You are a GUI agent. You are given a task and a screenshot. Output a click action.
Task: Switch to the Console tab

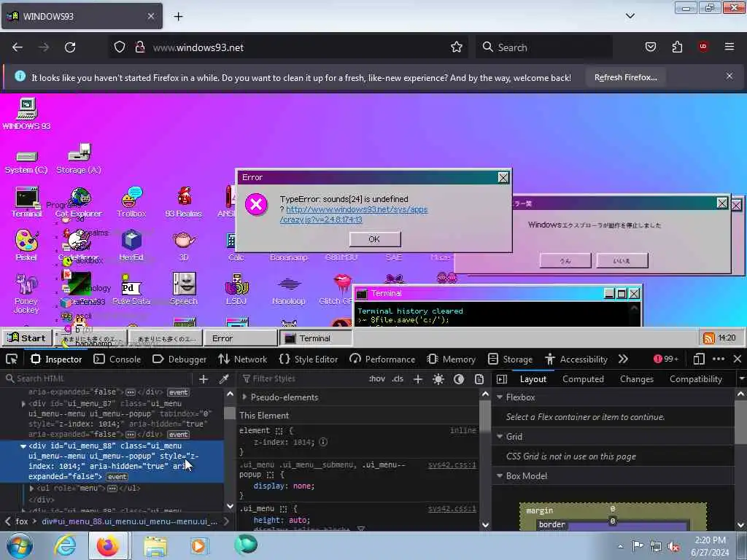tap(117, 359)
